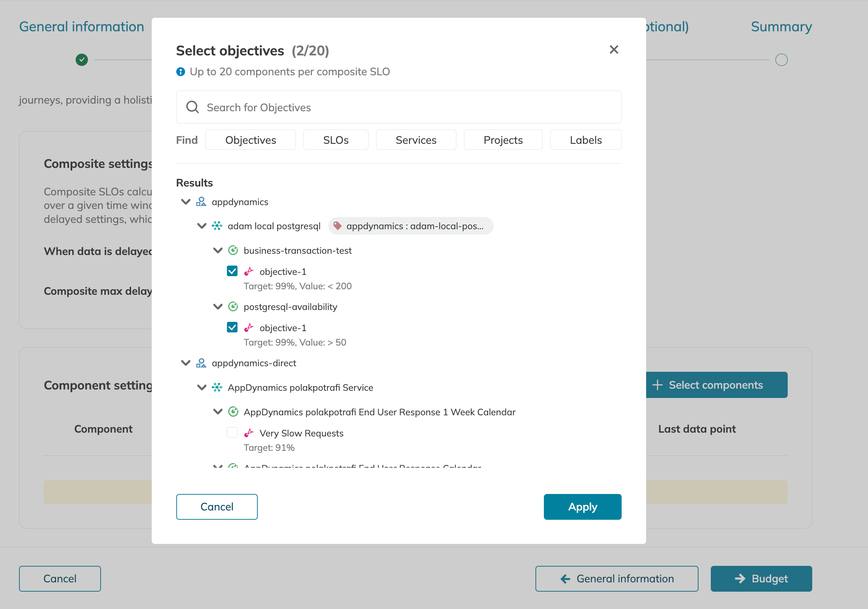
Task: Click the business-transaction-test SLO icon
Action: tap(233, 250)
